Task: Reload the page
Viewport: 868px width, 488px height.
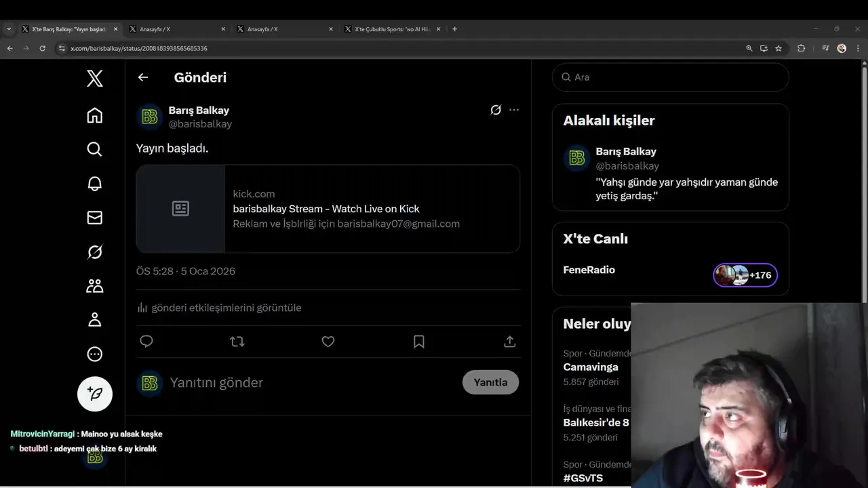Action: tap(42, 48)
